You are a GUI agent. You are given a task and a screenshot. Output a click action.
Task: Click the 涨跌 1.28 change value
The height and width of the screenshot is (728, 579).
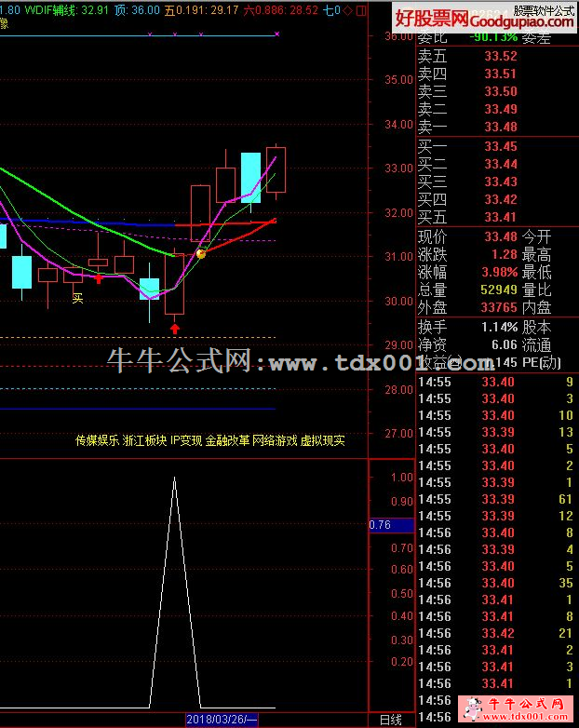[505, 255]
